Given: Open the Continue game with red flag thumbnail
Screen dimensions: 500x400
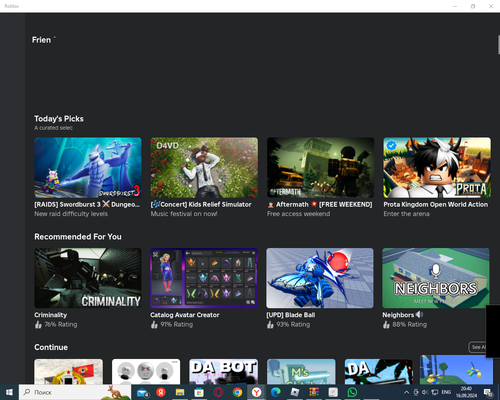Looking at the screenshot, I should coord(68,371).
